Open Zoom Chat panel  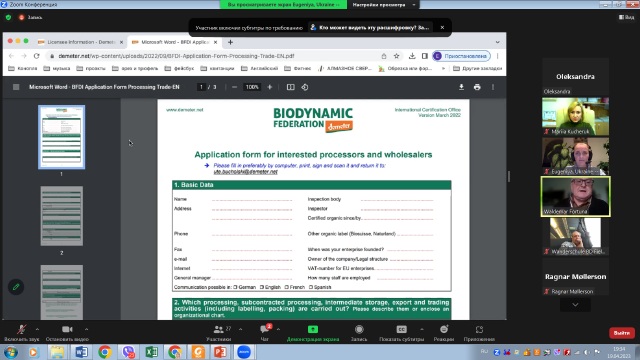click(264, 329)
